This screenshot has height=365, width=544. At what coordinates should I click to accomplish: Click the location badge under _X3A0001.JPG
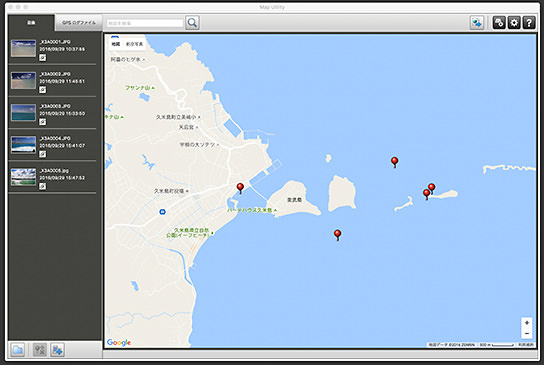coord(42,58)
